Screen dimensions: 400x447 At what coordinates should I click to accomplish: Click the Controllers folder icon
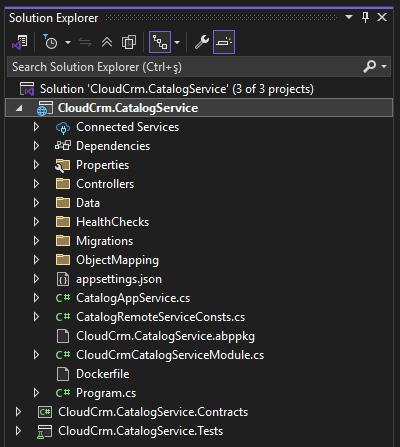(63, 184)
